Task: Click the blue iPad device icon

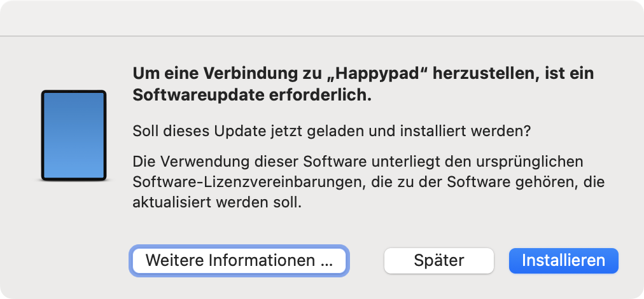Action: (73, 134)
